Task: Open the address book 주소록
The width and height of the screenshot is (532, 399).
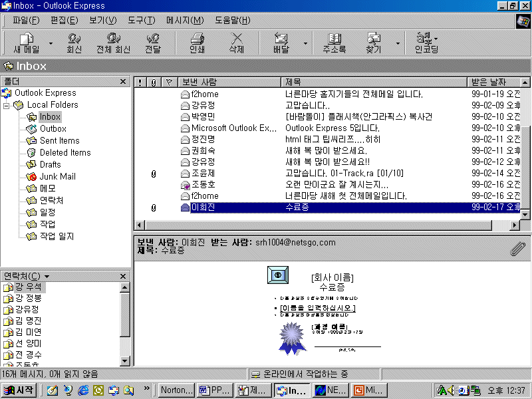Action: pyautogui.click(x=334, y=43)
